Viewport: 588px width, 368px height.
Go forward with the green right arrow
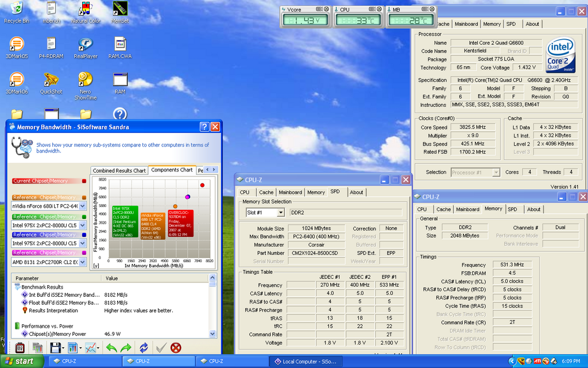tap(126, 348)
